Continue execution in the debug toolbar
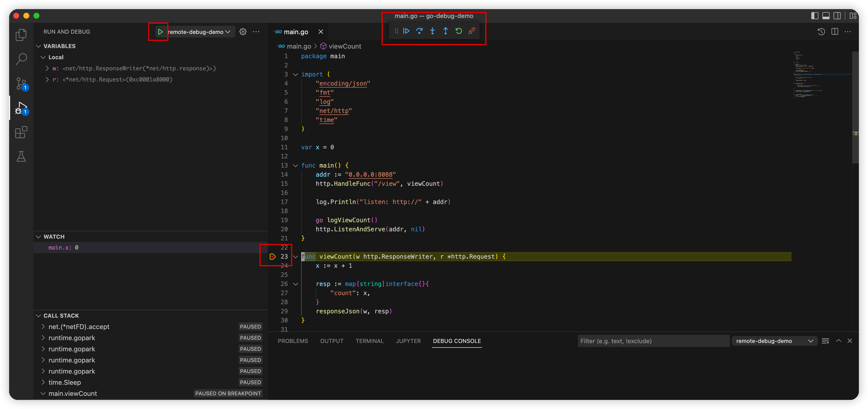This screenshot has width=868, height=409. click(x=406, y=31)
